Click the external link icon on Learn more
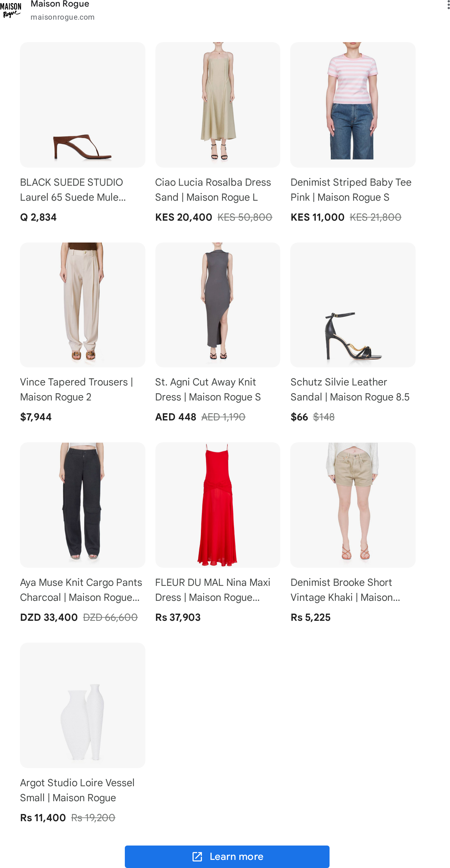 [197, 856]
